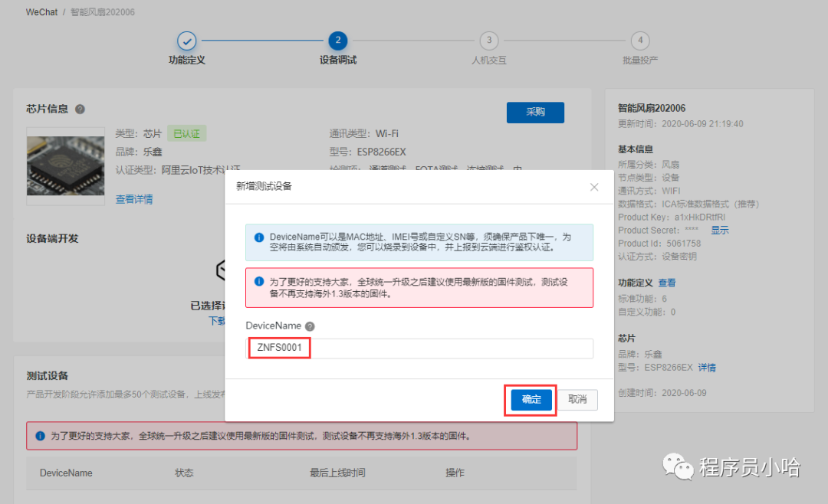This screenshot has width=828, height=504.
Task: Close the 新增测试设备 dialog with X
Action: tap(593, 187)
